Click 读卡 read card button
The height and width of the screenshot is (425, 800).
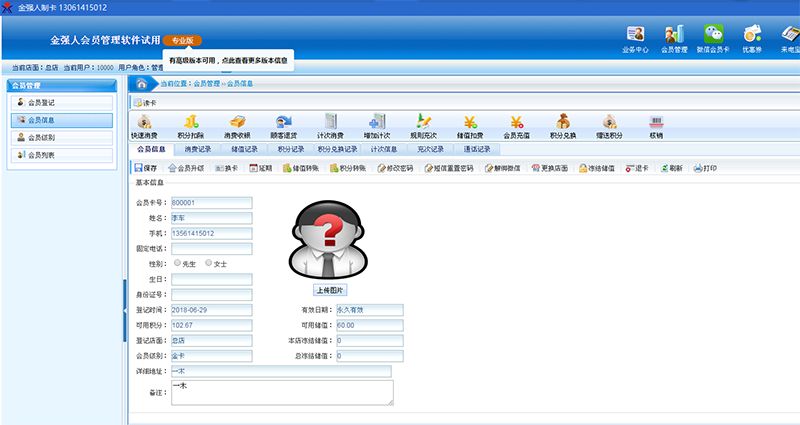pos(145,103)
